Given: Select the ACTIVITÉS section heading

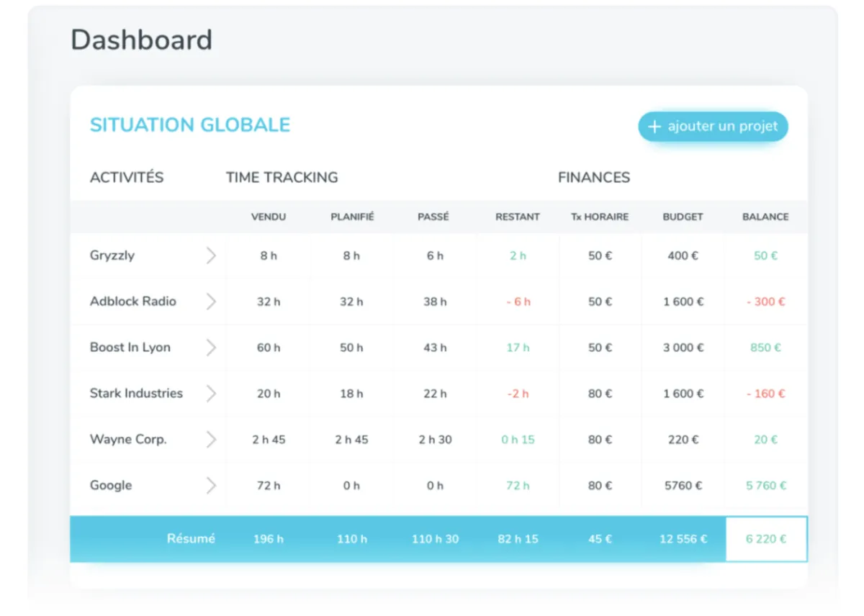Looking at the screenshot, I should (x=127, y=177).
